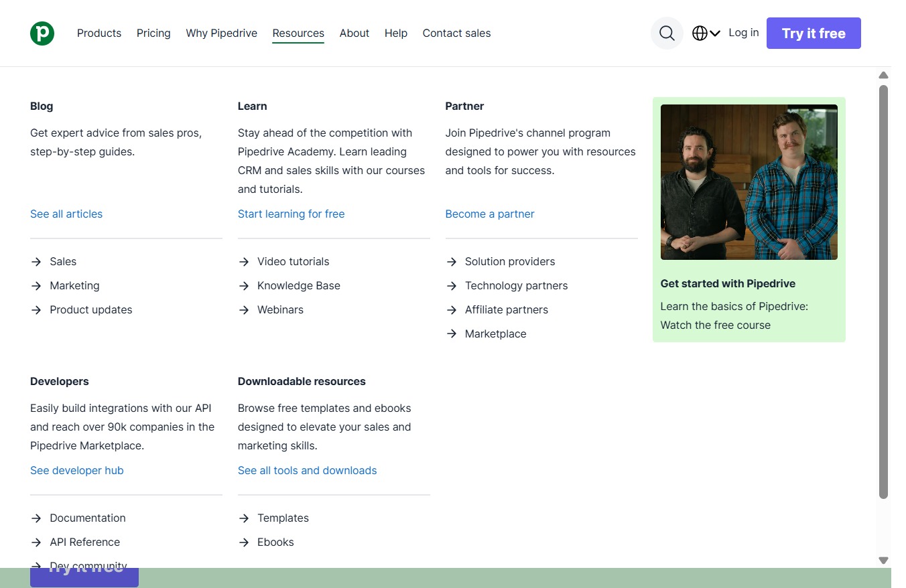Click arrow icon beside Sales
This screenshot has width=906, height=588.
tap(36, 262)
